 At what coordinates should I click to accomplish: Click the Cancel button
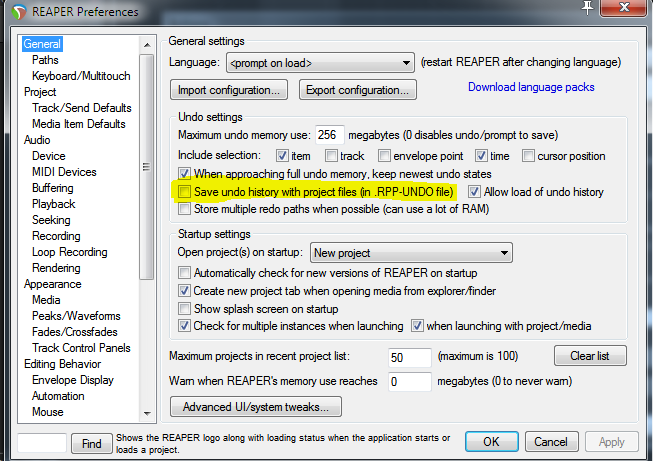click(x=551, y=441)
